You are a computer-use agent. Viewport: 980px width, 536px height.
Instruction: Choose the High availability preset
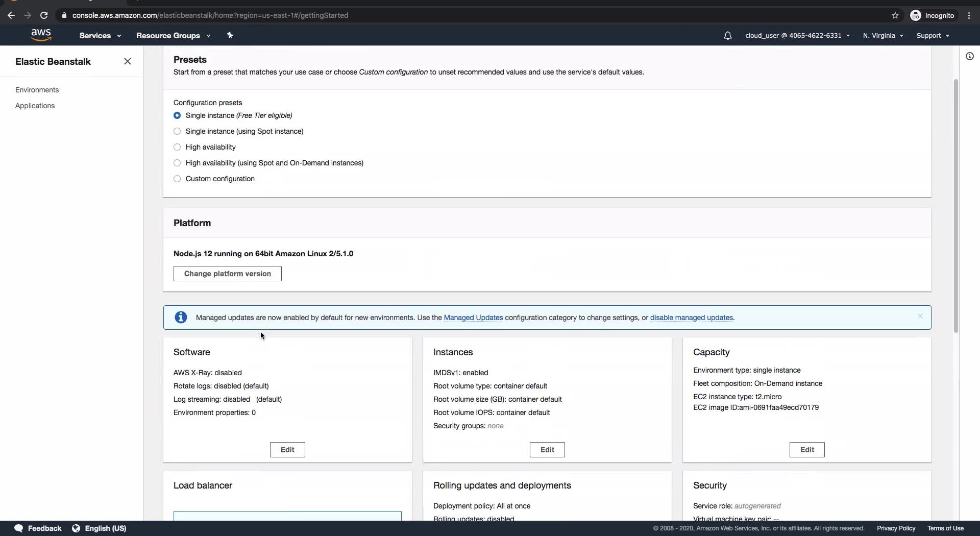(177, 147)
